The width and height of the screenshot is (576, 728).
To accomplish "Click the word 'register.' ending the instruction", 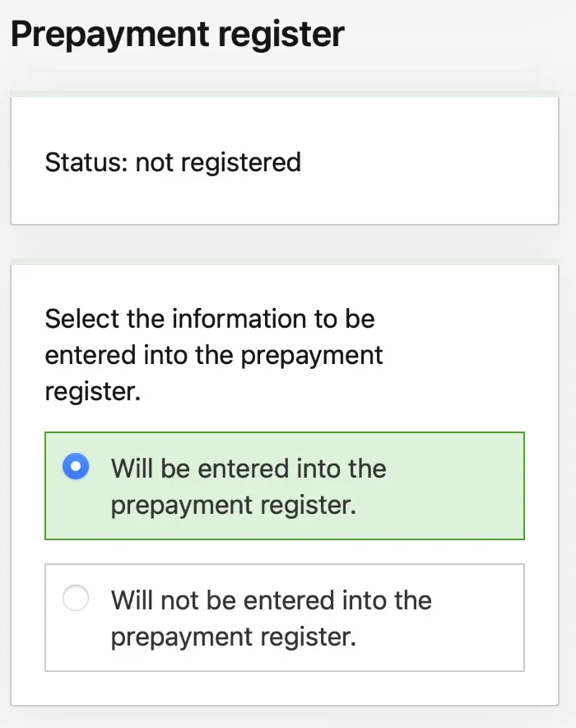I will pos(93,392).
